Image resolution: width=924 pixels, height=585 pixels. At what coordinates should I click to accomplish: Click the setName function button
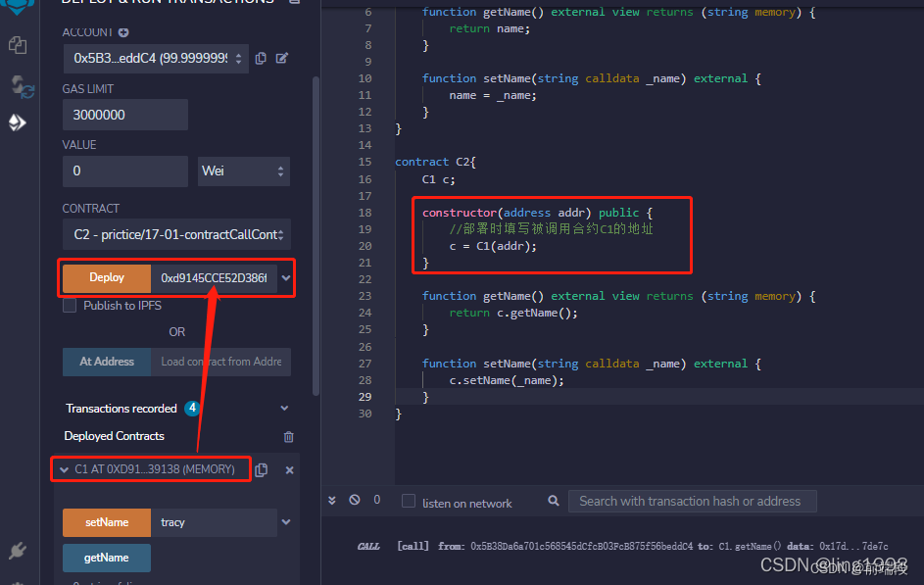[107, 522]
